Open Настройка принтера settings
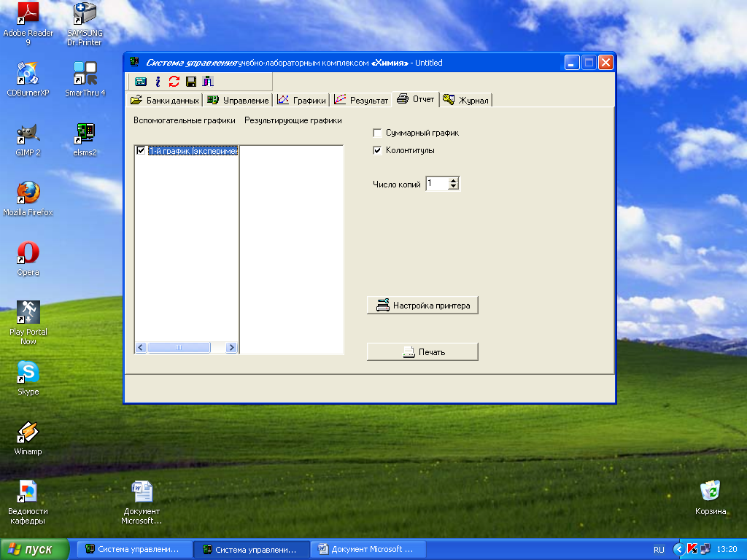Image resolution: width=747 pixels, height=560 pixels. click(x=422, y=306)
